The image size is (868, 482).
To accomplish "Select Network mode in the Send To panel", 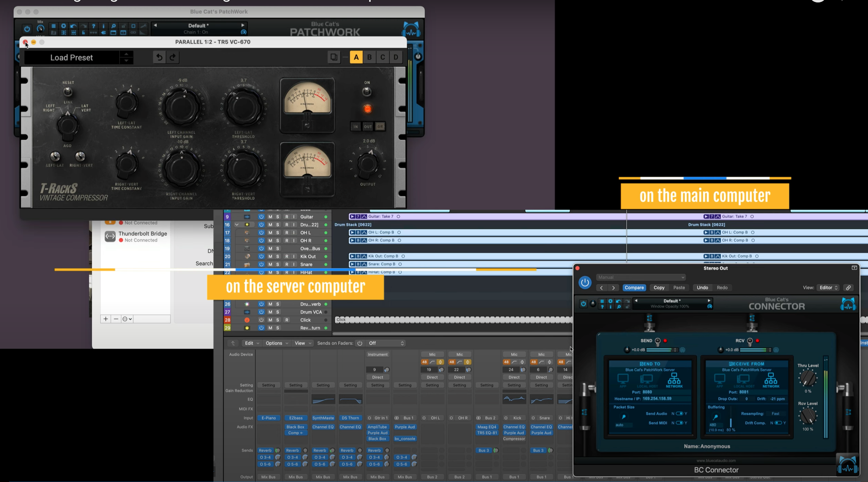I will pos(674,380).
